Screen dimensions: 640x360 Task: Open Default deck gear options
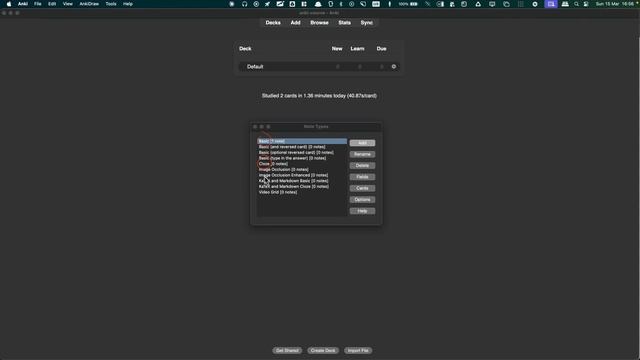point(394,67)
